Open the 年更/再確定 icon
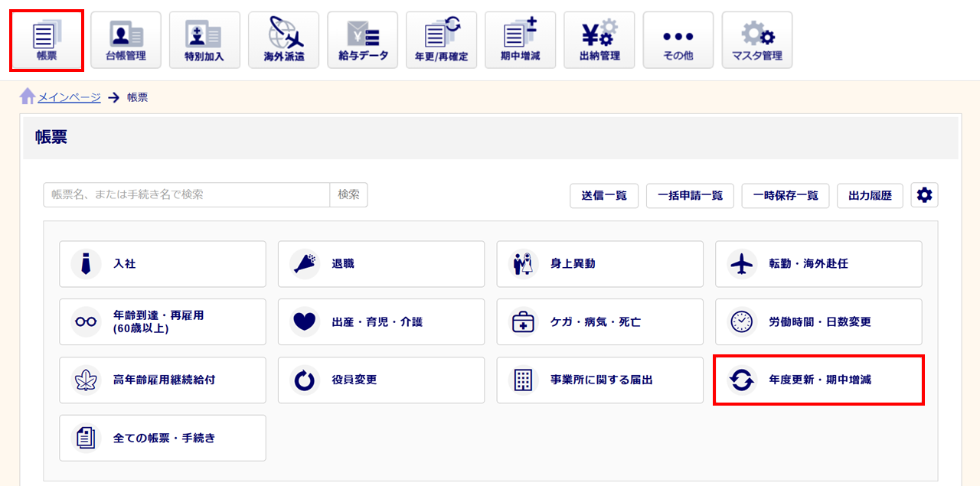This screenshot has height=486, width=980. 441,41
